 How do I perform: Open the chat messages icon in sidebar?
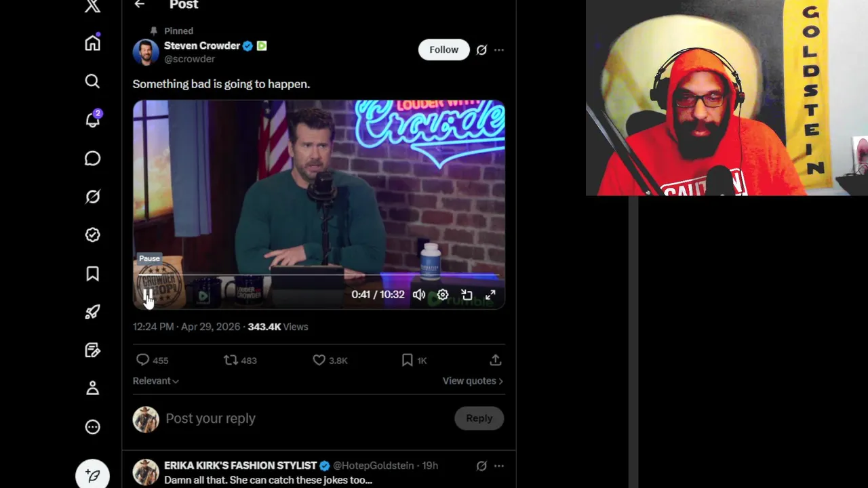tap(93, 158)
